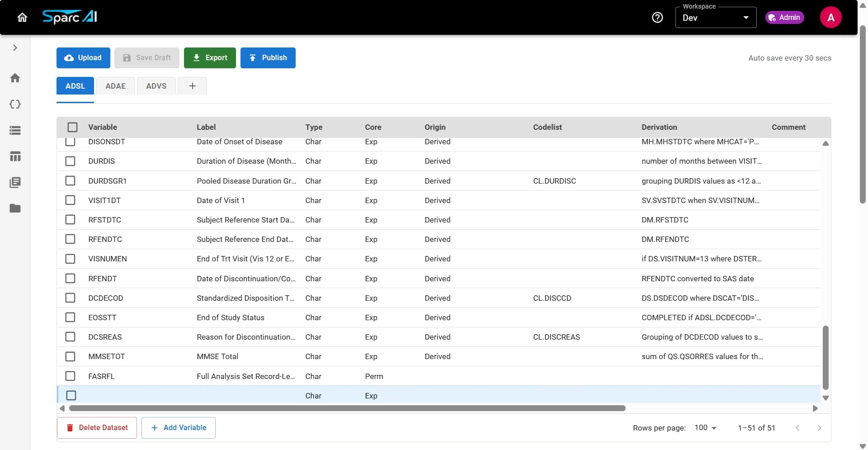
Task: Click the Delete Dataset button
Action: point(97,427)
